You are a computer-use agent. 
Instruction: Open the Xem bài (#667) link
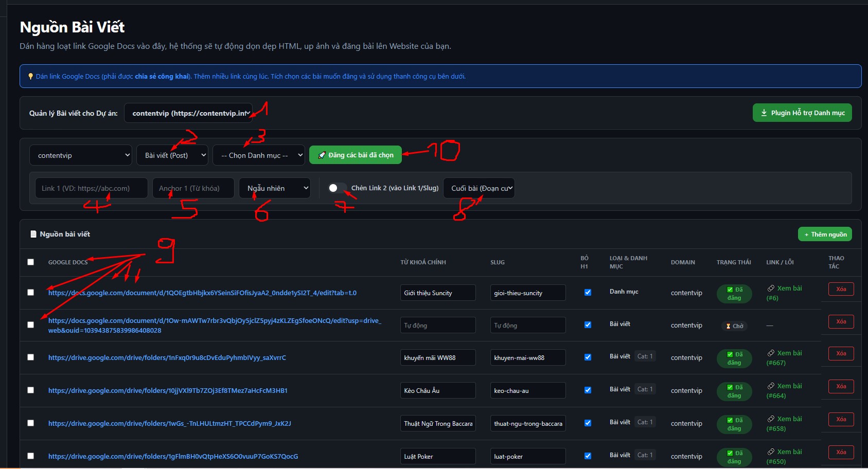(x=785, y=358)
